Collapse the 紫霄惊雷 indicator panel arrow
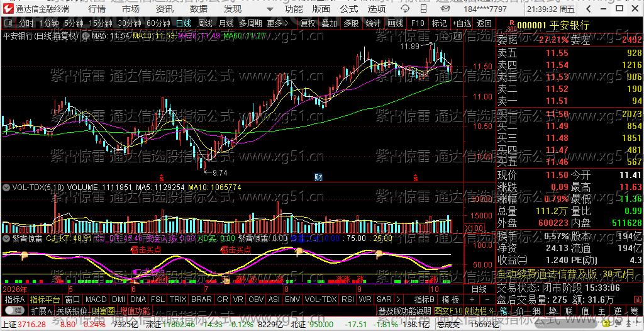 tap(6, 238)
